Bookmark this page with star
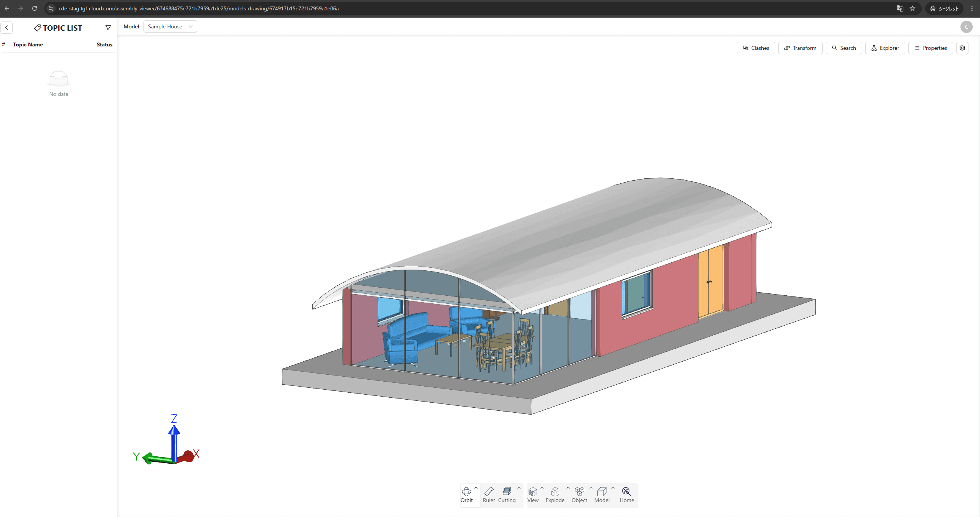This screenshot has width=980, height=517. [912, 8]
